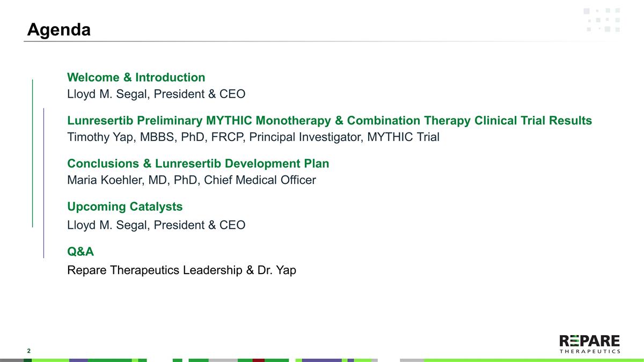
Task: Click Maria Koehler, Chief Medical Officer text
Action: pos(191,180)
